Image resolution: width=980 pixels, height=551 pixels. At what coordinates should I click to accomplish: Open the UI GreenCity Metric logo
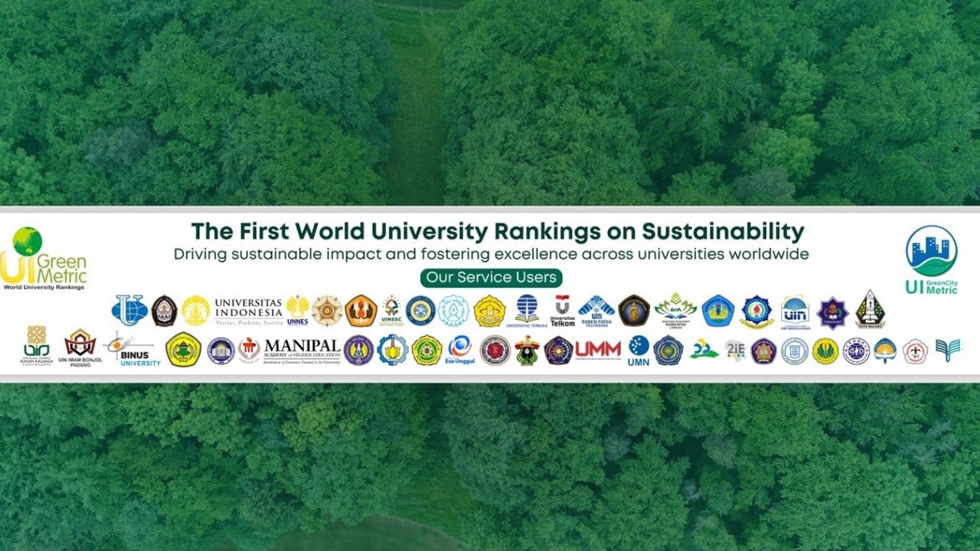(x=931, y=260)
